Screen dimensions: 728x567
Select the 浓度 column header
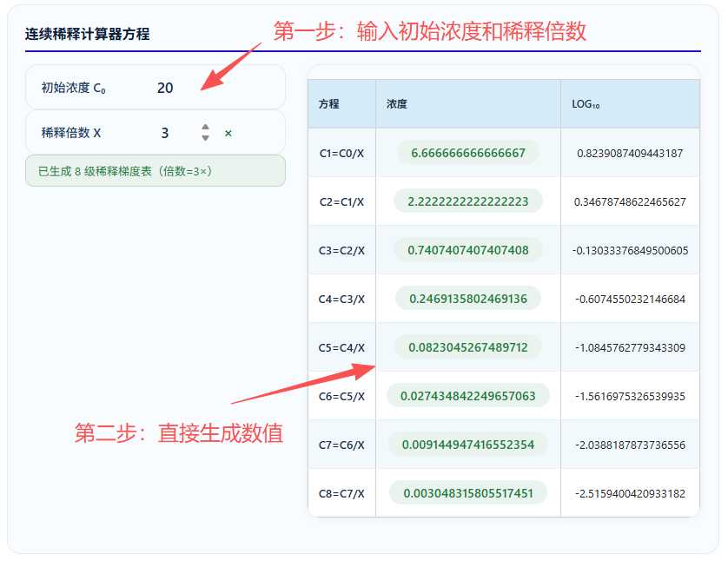[x=397, y=104]
